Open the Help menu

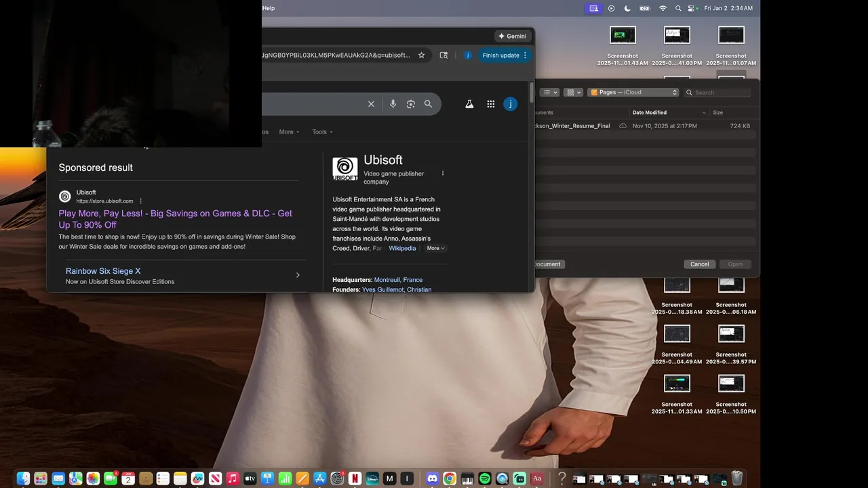[269, 8]
